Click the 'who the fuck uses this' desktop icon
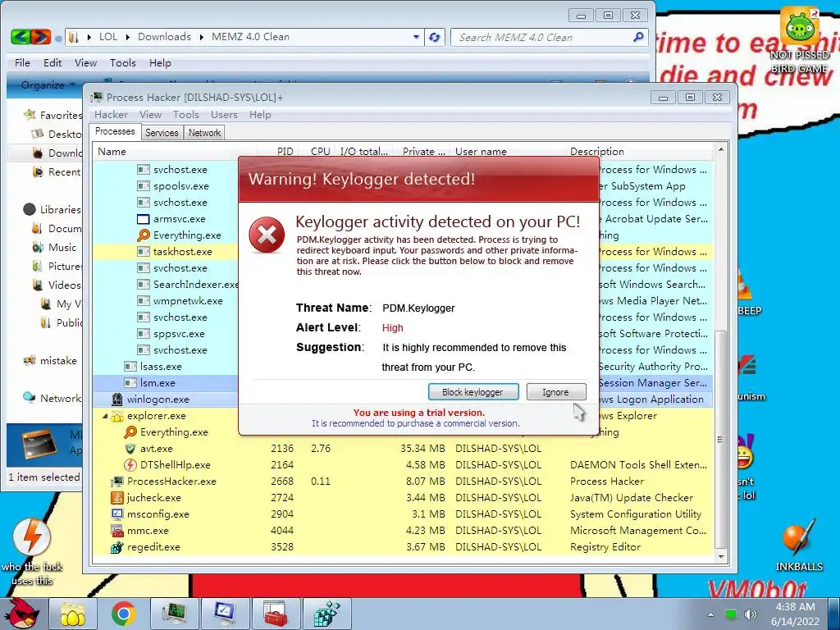 pyautogui.click(x=32, y=551)
